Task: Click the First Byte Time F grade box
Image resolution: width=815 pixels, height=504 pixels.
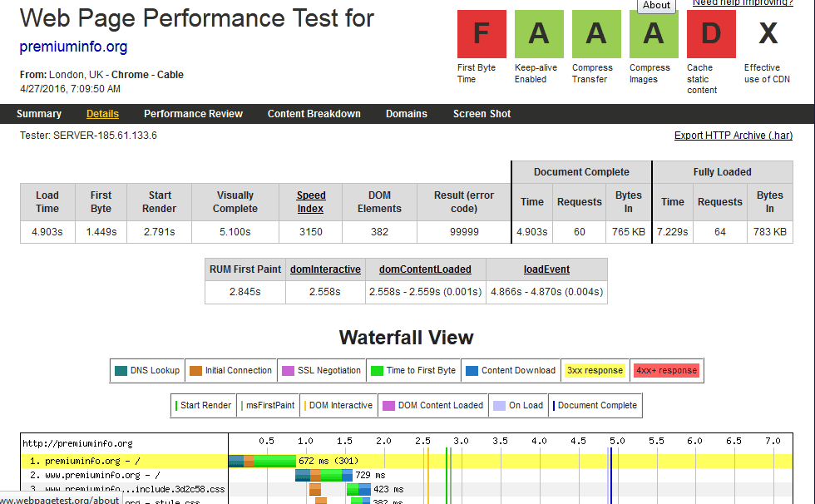Action: point(482,34)
